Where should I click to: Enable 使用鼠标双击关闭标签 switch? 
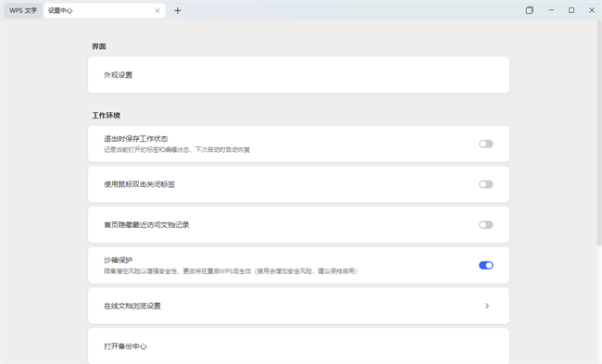(x=485, y=184)
